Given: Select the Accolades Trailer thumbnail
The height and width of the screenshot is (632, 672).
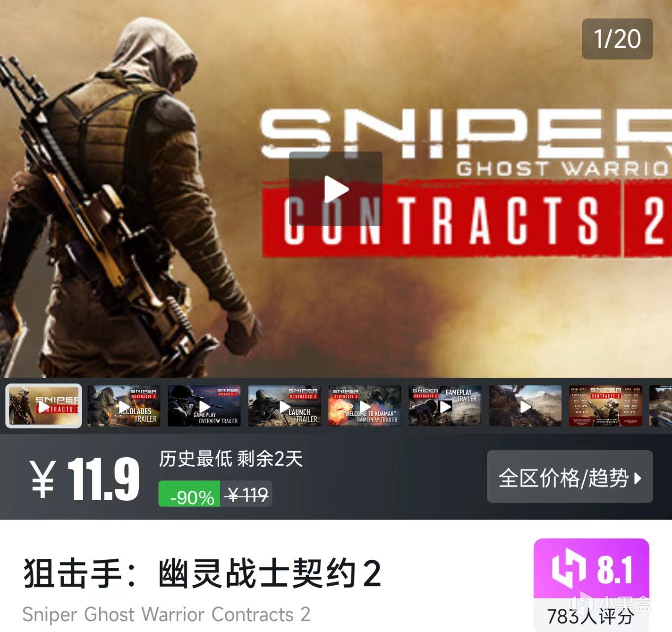Looking at the screenshot, I should (124, 406).
